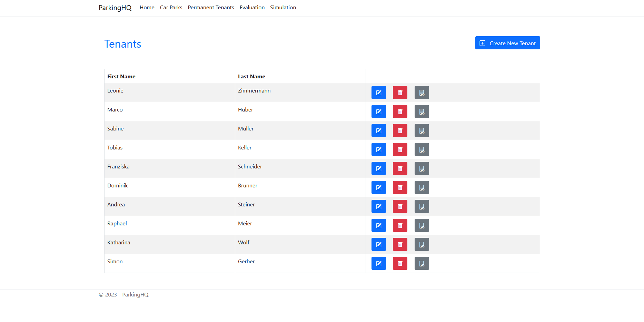Open Car Parks navigation link
The image size is (644, 322).
(x=171, y=8)
